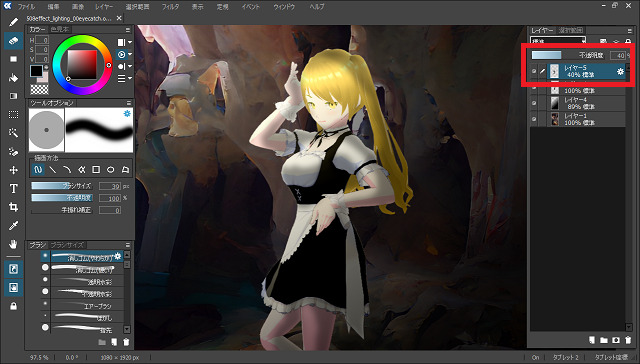Image resolution: width=640 pixels, height=364 pixels.
Task: Delete brush with trash icon in brush panel
Action: click(127, 342)
